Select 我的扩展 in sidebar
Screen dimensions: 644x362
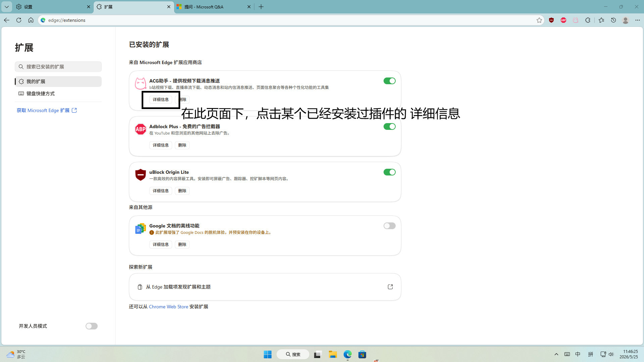coord(58,82)
